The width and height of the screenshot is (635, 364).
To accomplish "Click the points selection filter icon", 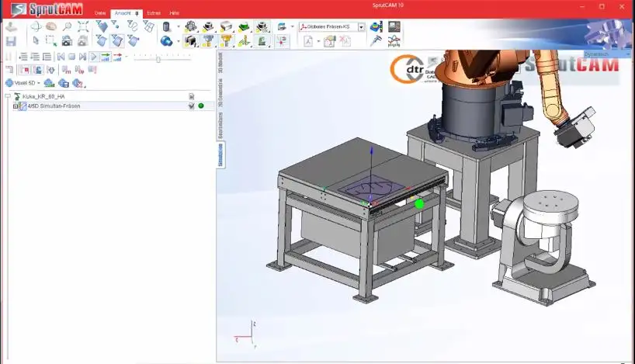I will click(116, 26).
